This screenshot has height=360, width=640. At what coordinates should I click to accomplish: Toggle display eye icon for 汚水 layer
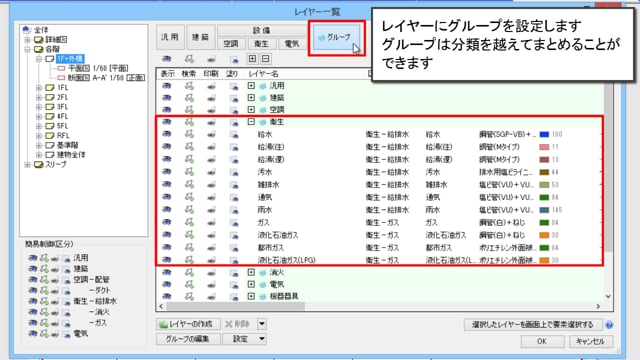point(167,172)
